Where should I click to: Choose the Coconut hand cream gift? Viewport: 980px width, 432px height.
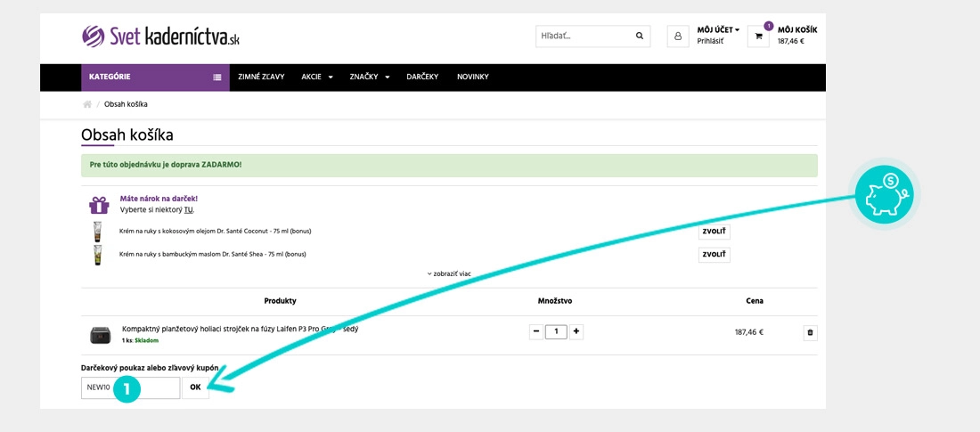point(714,232)
